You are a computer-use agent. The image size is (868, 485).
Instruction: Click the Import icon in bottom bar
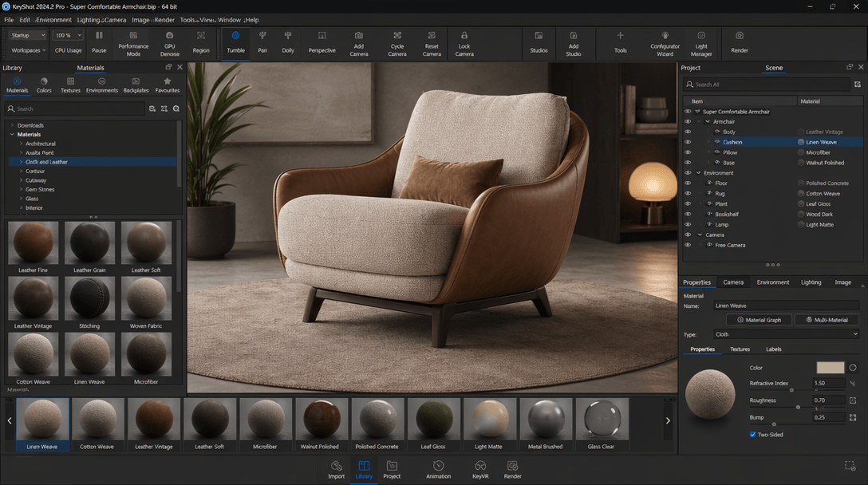pos(336,469)
